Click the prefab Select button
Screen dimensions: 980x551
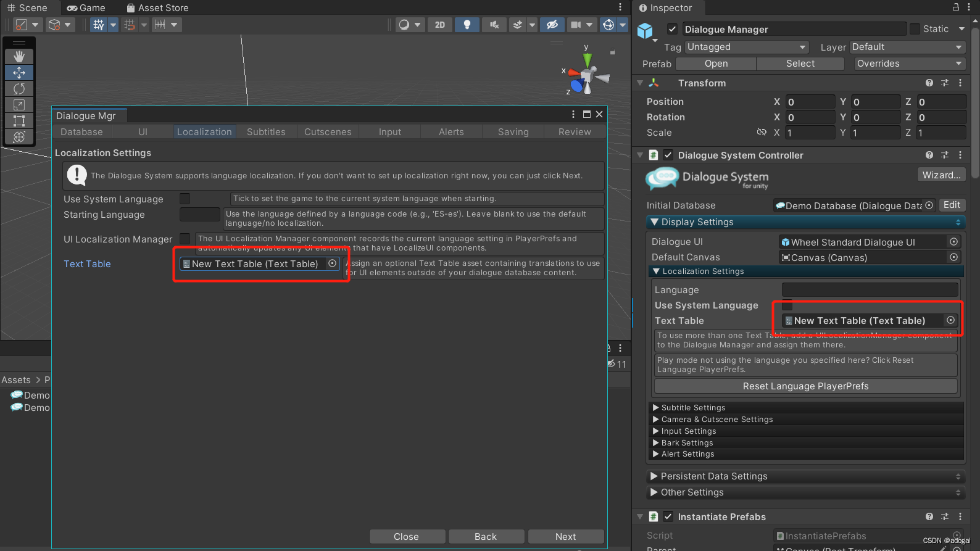[800, 64]
